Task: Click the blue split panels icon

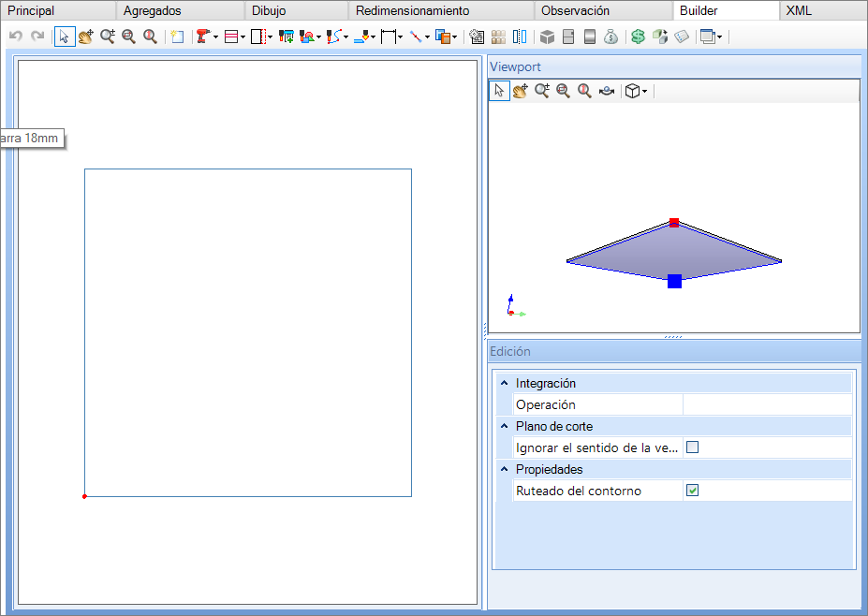Action: [x=520, y=37]
